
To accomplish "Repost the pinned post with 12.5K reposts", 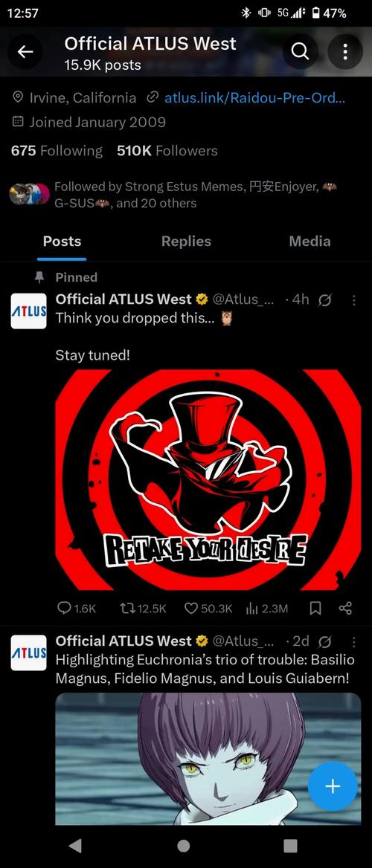I will click(143, 609).
